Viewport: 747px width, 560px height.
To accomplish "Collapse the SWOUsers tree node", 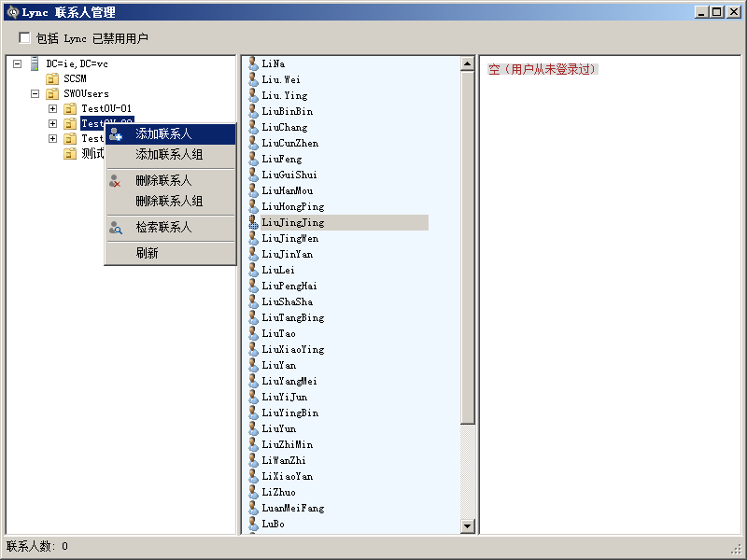I will coord(35,94).
